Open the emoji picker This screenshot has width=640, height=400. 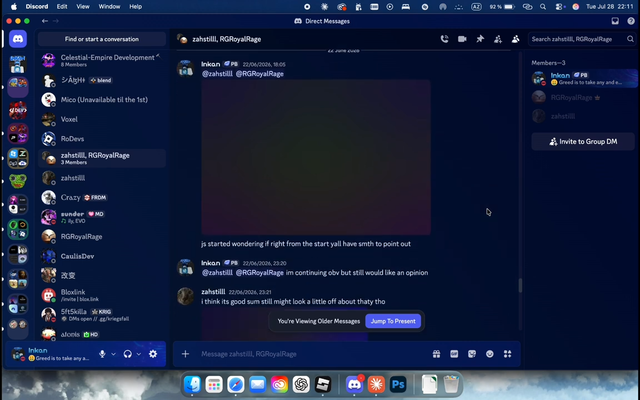(x=490, y=354)
